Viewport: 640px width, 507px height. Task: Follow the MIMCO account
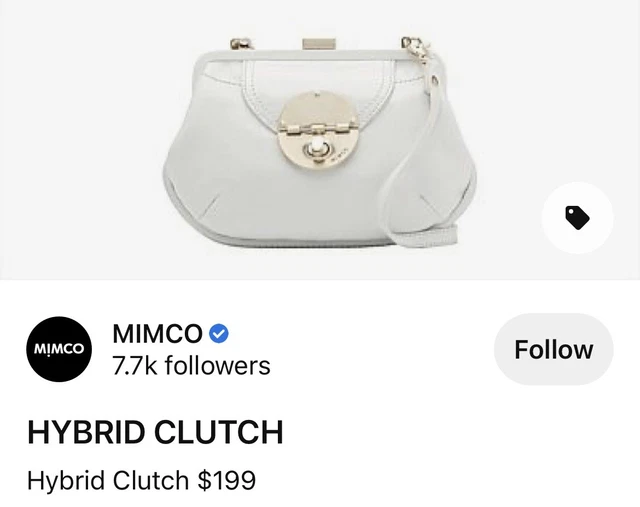(553, 349)
